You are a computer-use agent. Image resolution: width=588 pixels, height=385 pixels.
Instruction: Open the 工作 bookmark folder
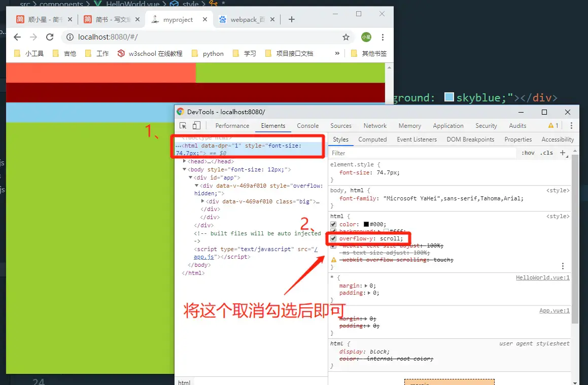coord(97,54)
